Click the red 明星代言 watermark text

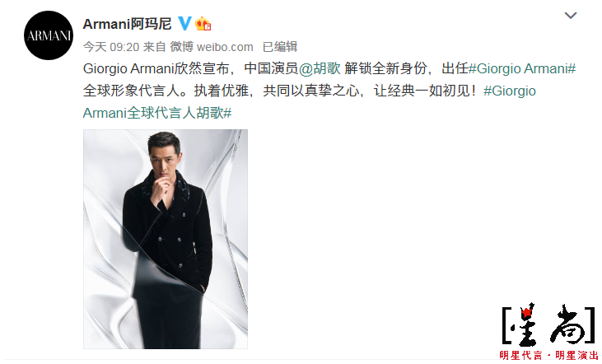coord(521,355)
